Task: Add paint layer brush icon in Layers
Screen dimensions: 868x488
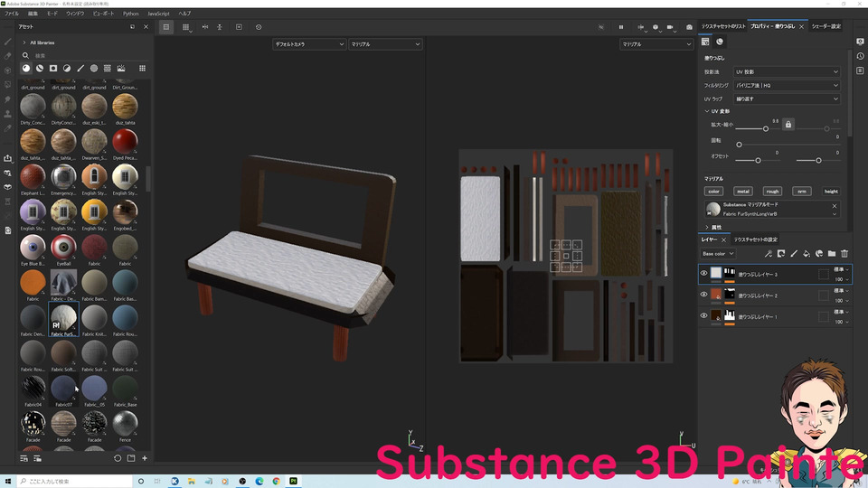Action: [x=794, y=253]
